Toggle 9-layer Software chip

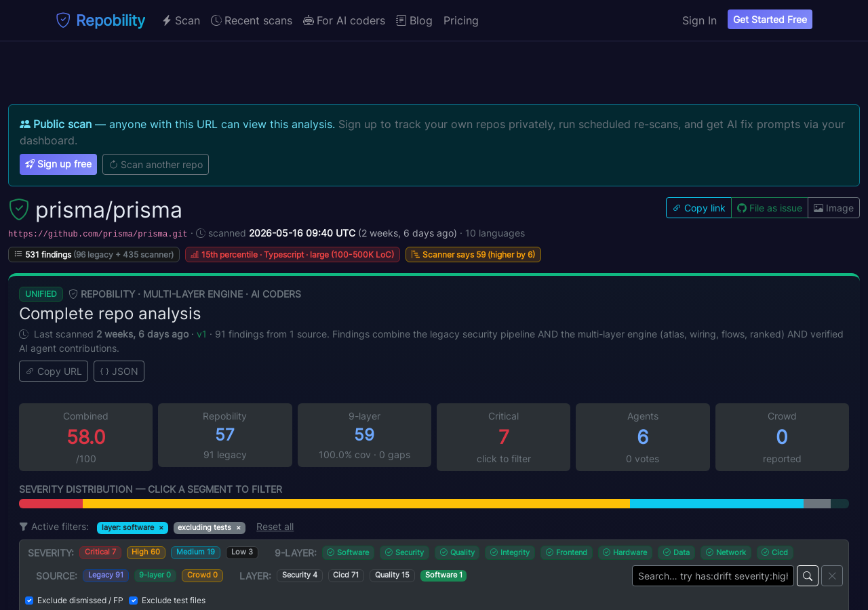coord(348,552)
